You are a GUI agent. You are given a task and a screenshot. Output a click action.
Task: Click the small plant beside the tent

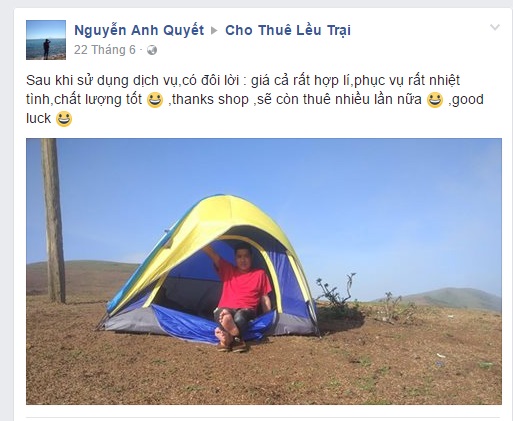click(x=335, y=293)
